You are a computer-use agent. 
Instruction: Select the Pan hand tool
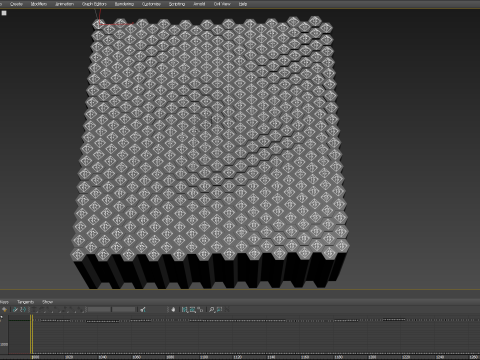tap(173, 310)
